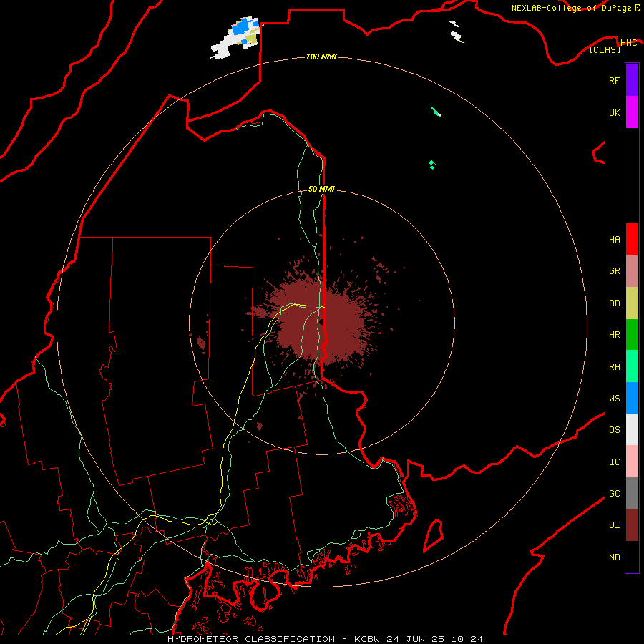Click the HA red legend swatch

tap(632, 239)
